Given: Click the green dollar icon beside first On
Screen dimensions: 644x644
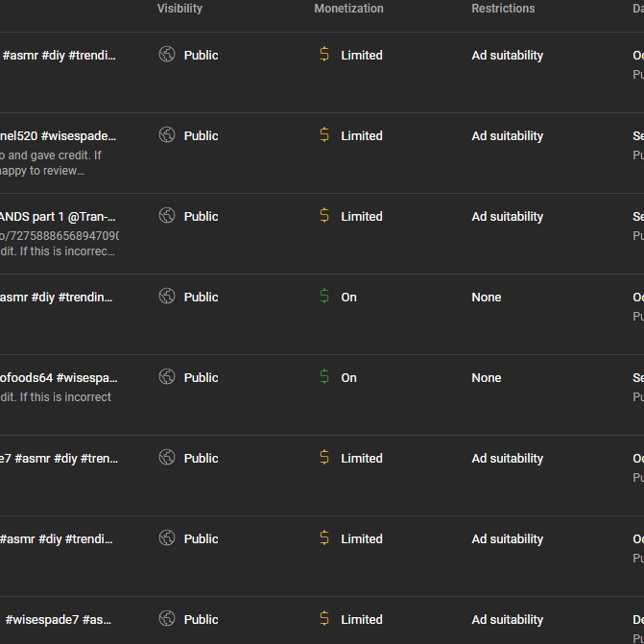Looking at the screenshot, I should (x=324, y=297).
